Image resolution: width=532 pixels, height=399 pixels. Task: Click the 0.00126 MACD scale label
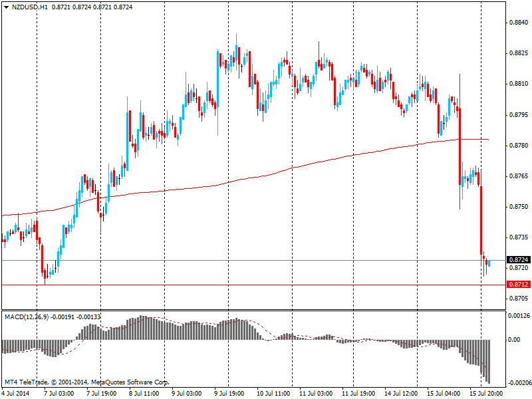pyautogui.click(x=519, y=316)
